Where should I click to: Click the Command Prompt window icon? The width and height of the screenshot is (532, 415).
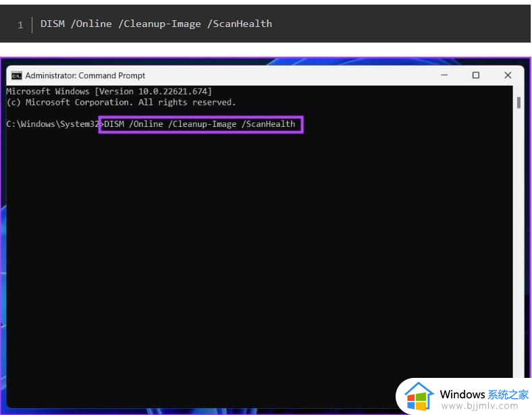(16, 76)
